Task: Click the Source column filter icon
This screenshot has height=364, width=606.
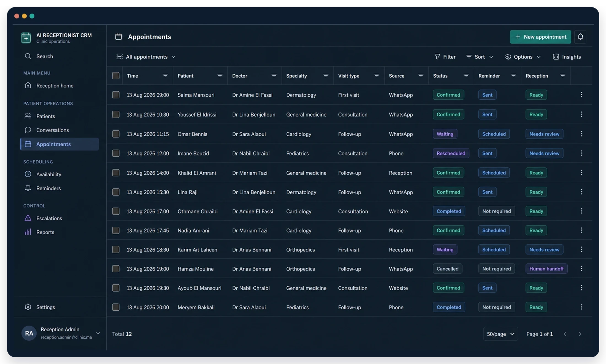Action: (x=421, y=75)
